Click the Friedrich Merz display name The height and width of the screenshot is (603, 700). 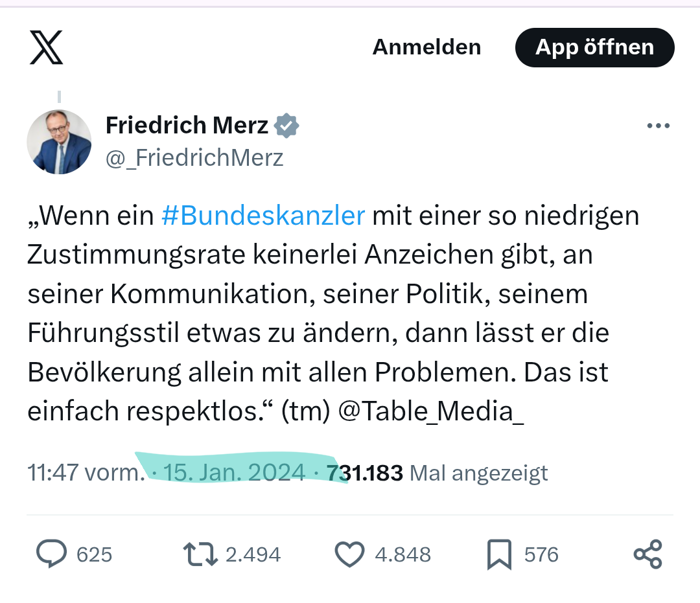click(187, 125)
